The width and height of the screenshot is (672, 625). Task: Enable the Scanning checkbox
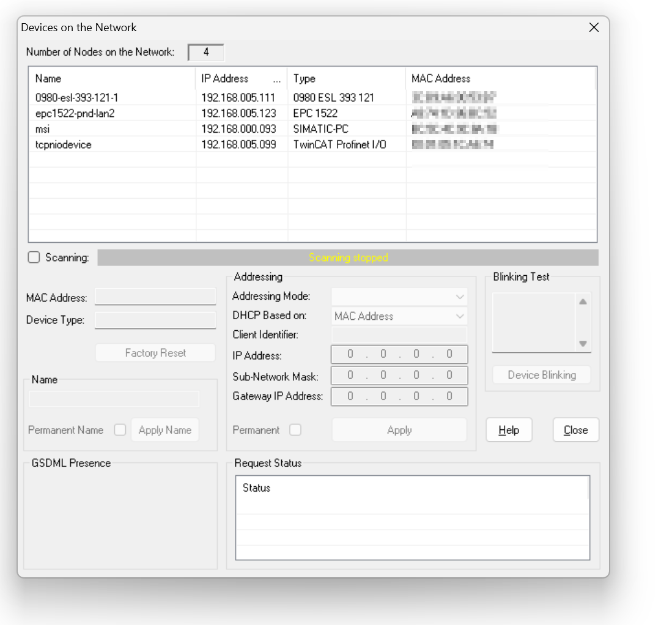[34, 257]
